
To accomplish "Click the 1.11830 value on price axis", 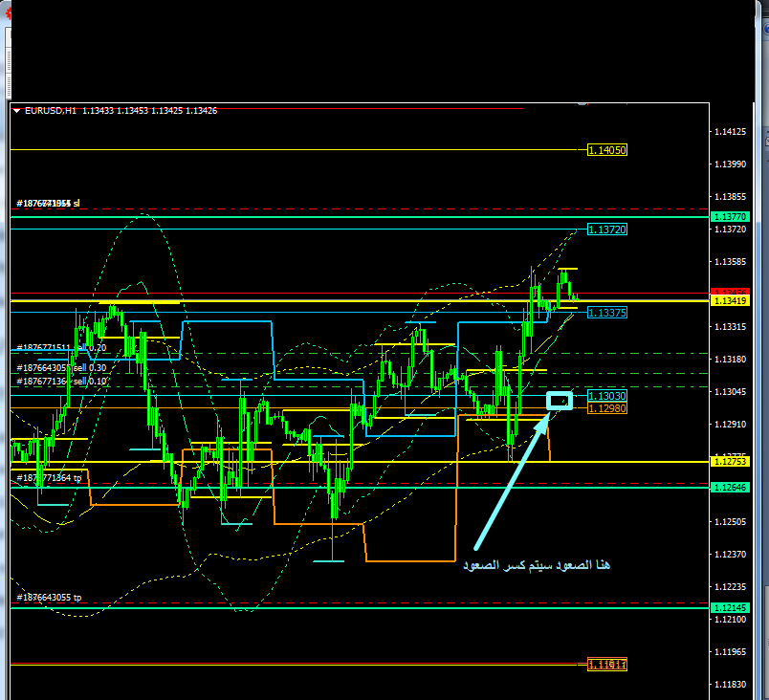I will pos(730,685).
